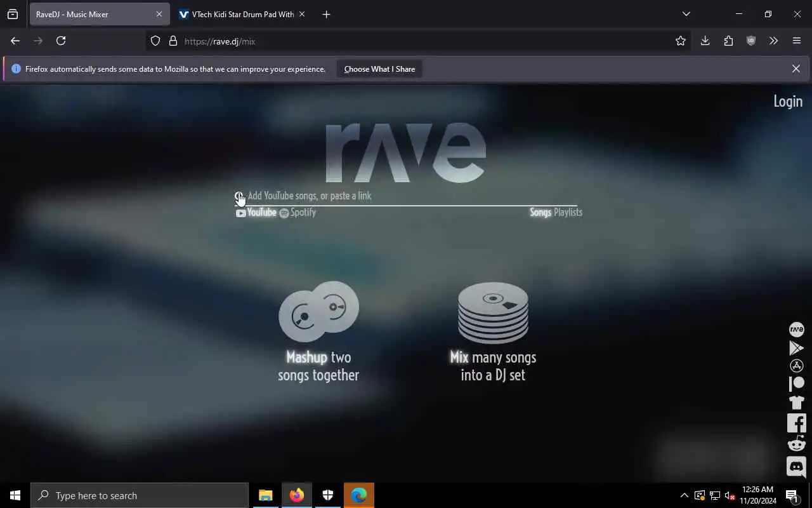Open the Facebook icon link
The width and height of the screenshot is (812, 508).
(x=796, y=423)
